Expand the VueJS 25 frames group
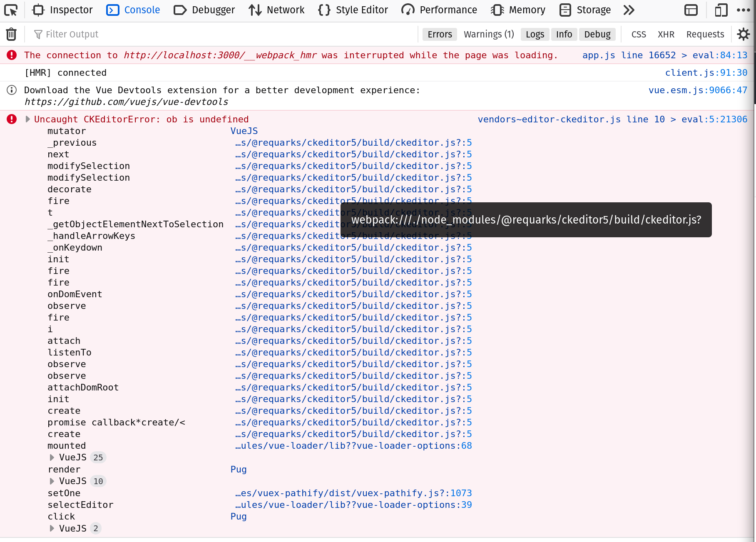The height and width of the screenshot is (542, 756). (52, 457)
